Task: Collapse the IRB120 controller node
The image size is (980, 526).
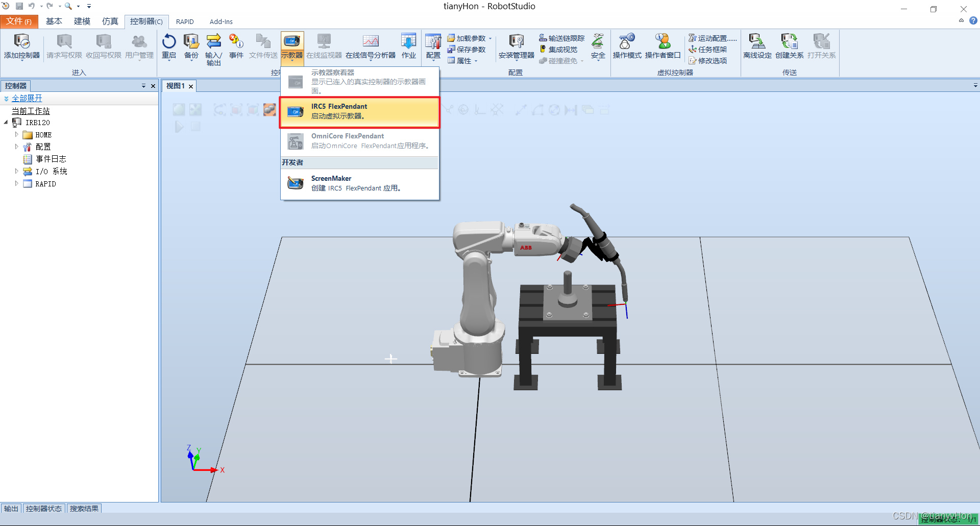Action: coord(6,122)
